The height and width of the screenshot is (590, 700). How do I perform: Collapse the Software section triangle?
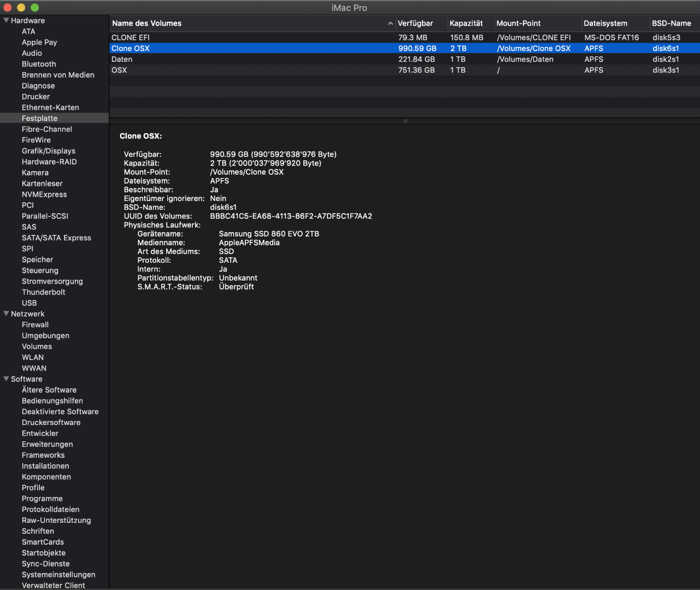point(6,379)
